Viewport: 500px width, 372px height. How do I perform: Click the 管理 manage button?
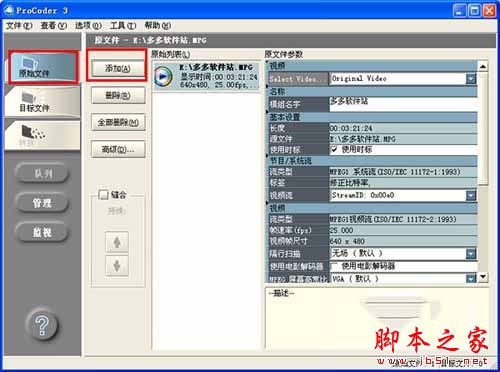(43, 202)
